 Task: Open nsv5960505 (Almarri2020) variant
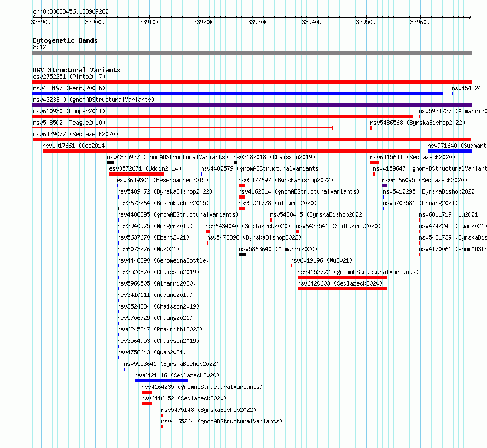156,283
